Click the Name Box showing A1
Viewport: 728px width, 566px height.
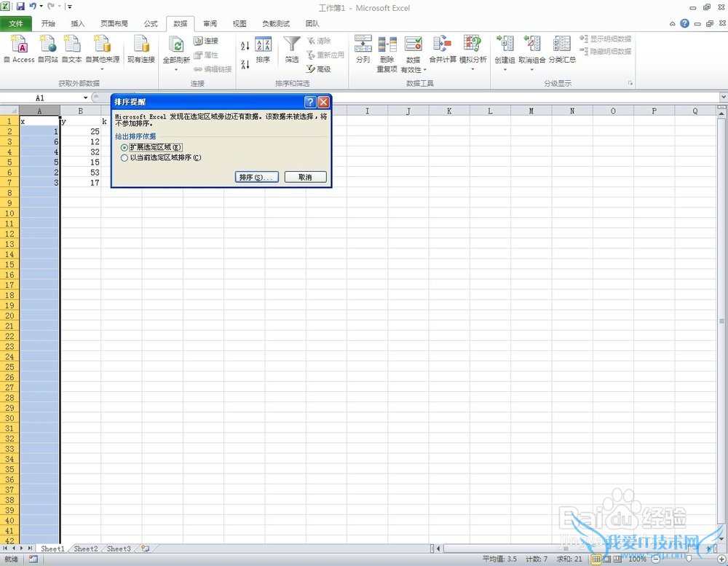[x=41, y=98]
